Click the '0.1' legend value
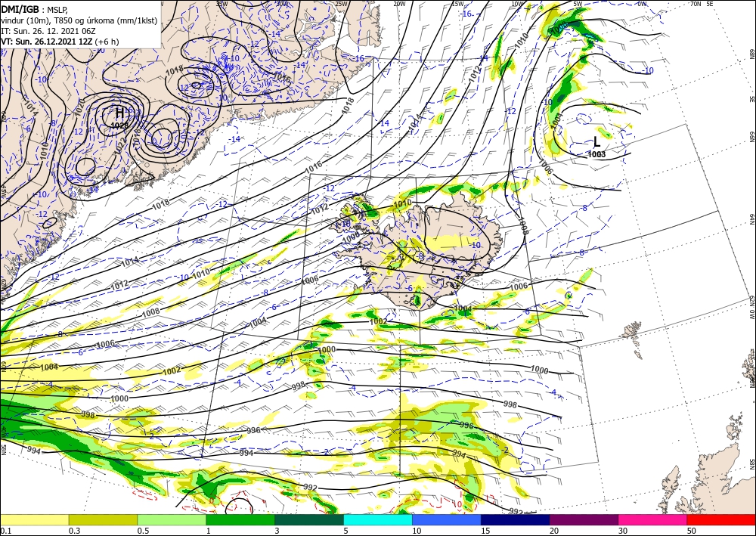756x536 pixels. 5,531
